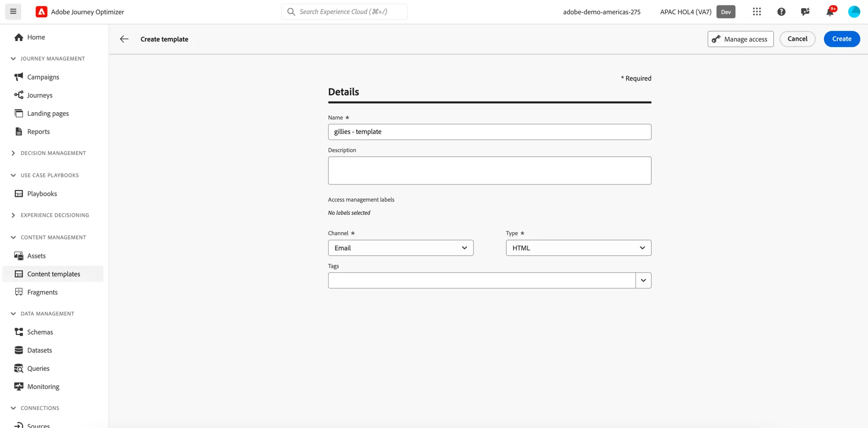Click the Schemas icon
868x428 pixels.
click(19, 332)
